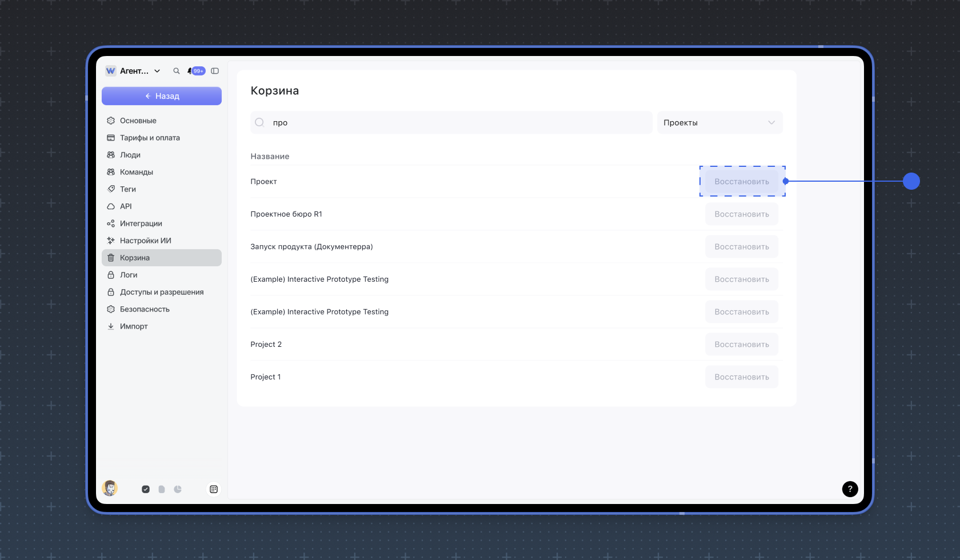The width and height of the screenshot is (960, 560).
Task: Open the documents icon in bottom bar
Action: pos(162,489)
